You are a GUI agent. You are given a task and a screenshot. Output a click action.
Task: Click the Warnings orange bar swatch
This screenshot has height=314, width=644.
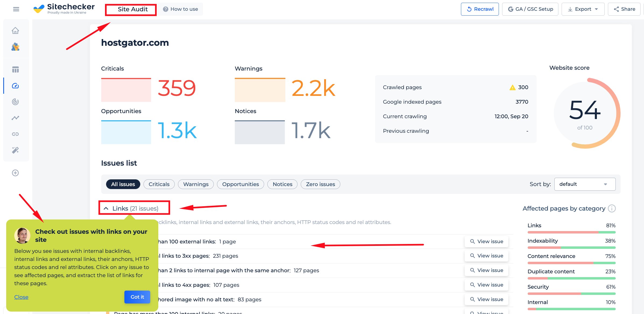click(x=260, y=90)
